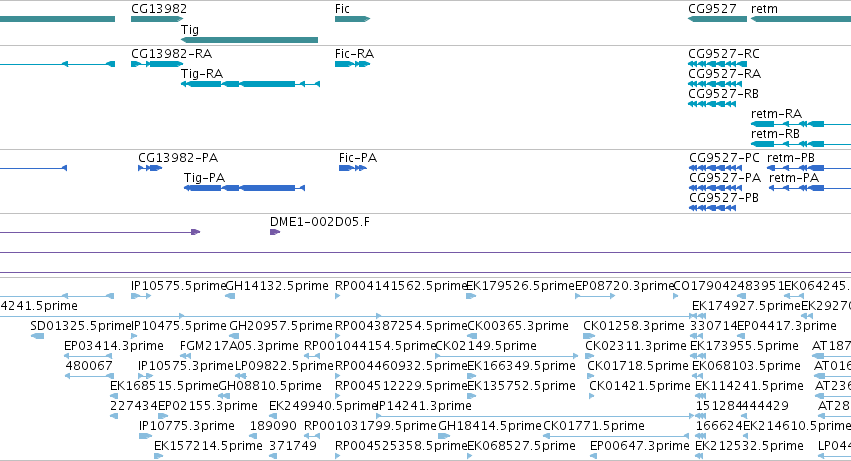Viewport: 851px width, 461px height.
Task: Click the CK02311.3prime EST
Action: (x=589, y=356)
